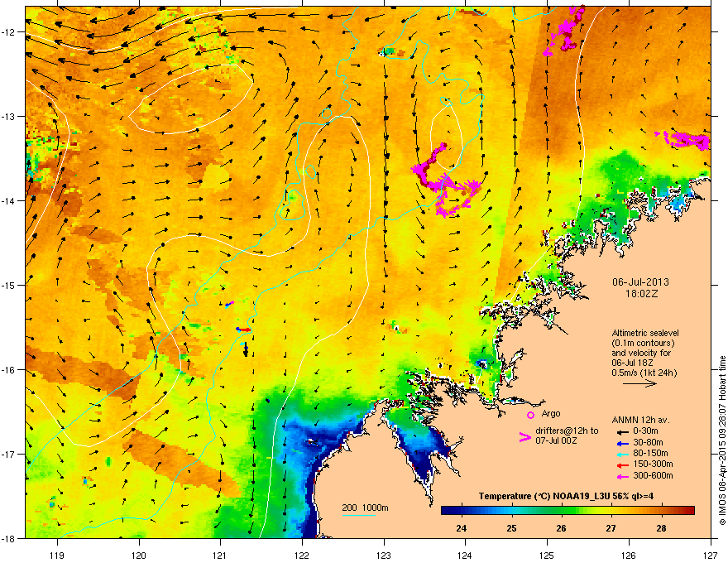Image resolution: width=728 pixels, height=563 pixels.
Task: Click the 0.5m/s velocity scale arrow
Action: [639, 383]
